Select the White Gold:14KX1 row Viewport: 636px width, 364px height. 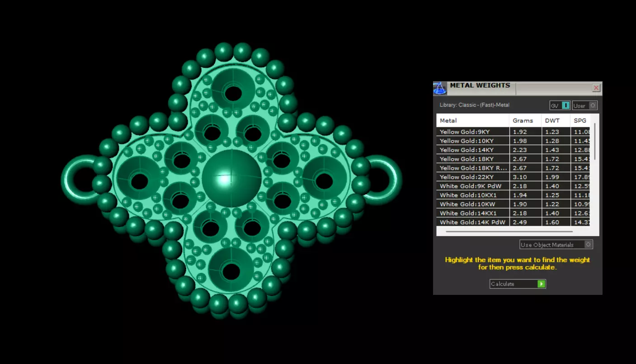[x=513, y=213]
